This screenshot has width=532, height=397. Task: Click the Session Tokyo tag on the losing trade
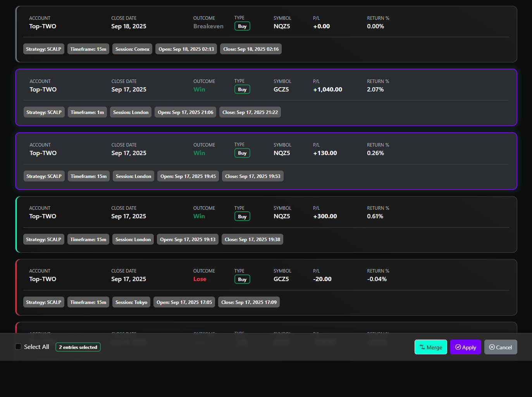tap(131, 302)
